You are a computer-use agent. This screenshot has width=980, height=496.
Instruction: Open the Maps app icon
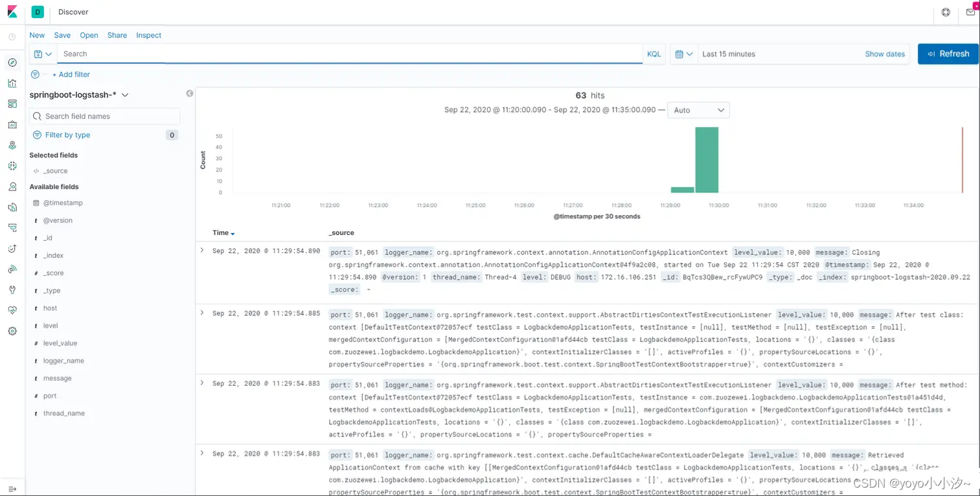click(x=12, y=145)
